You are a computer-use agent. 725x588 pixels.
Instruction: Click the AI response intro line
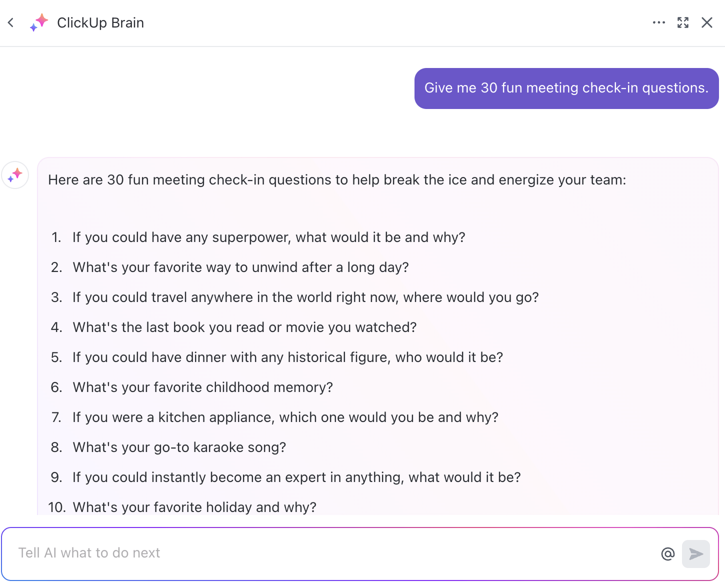point(336,179)
